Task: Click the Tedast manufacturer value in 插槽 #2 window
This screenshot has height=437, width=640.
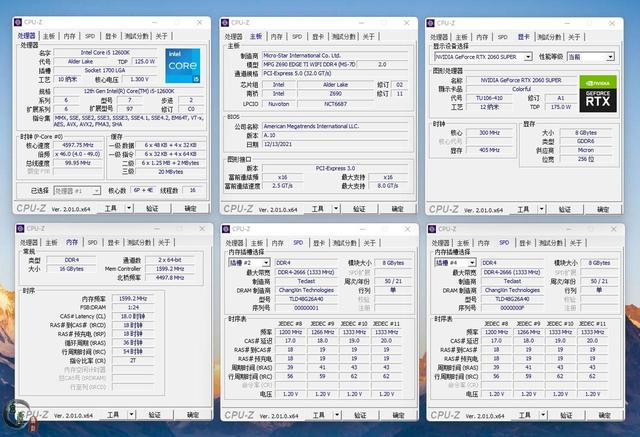Action: click(306, 281)
